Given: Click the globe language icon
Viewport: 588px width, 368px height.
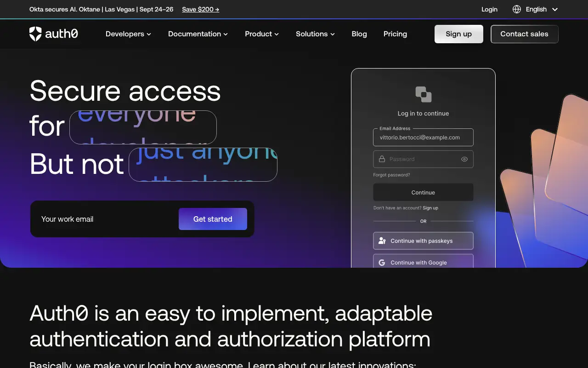Looking at the screenshot, I should [517, 9].
